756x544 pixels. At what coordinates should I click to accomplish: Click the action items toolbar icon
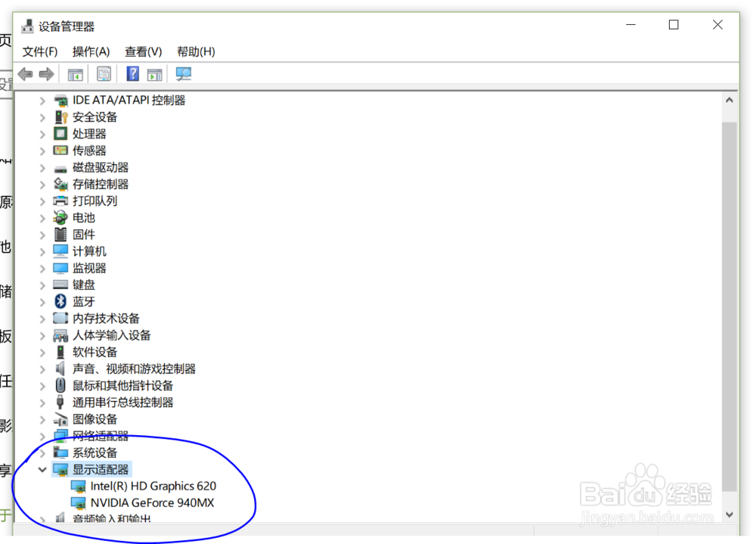(x=155, y=73)
